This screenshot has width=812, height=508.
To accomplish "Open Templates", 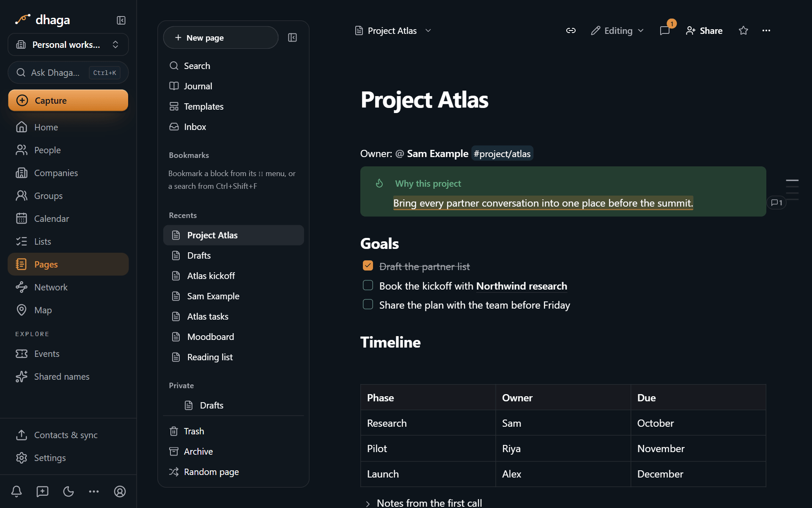I will pyautogui.click(x=233, y=106).
